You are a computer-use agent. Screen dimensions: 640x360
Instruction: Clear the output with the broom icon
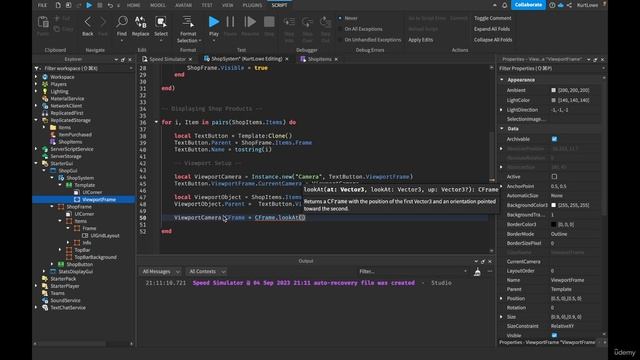pos(477,271)
